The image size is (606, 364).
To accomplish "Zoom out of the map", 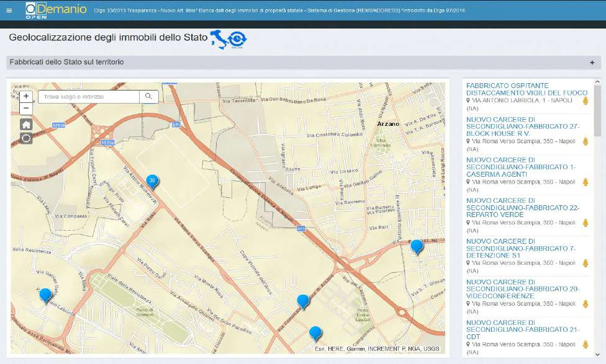I will coord(26,109).
